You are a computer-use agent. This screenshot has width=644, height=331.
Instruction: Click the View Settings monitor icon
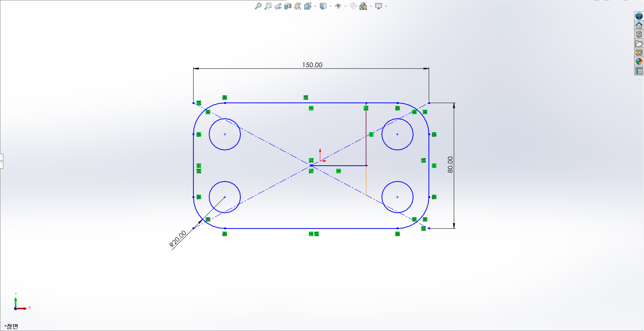pyautogui.click(x=379, y=6)
